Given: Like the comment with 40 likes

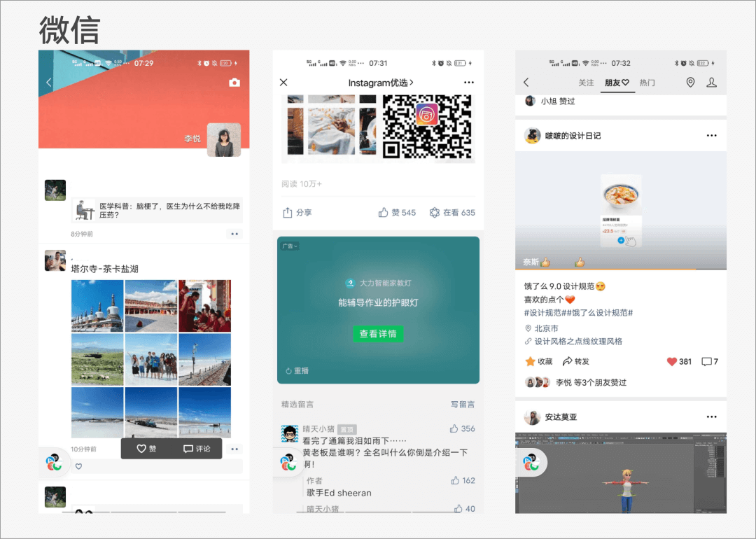Looking at the screenshot, I should pos(464,509).
